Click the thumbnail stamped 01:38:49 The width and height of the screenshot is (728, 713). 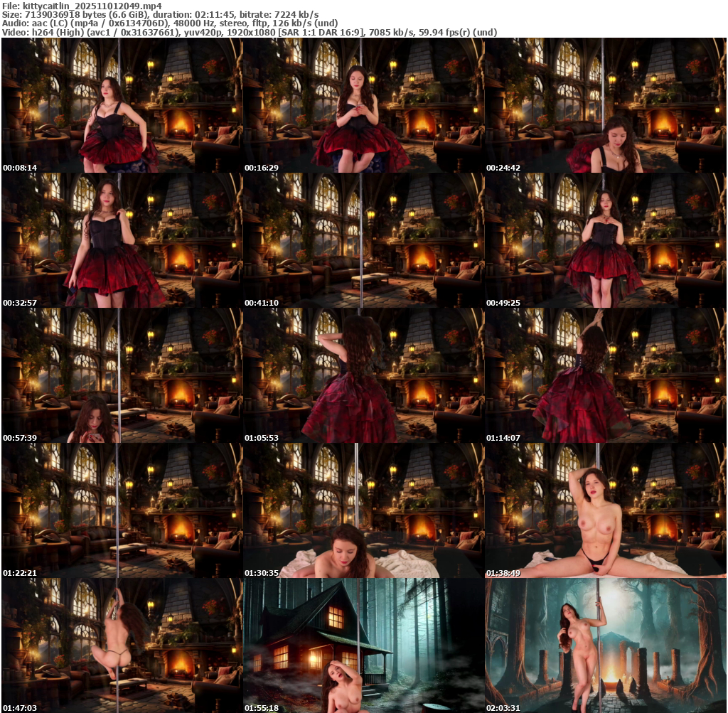pos(605,510)
